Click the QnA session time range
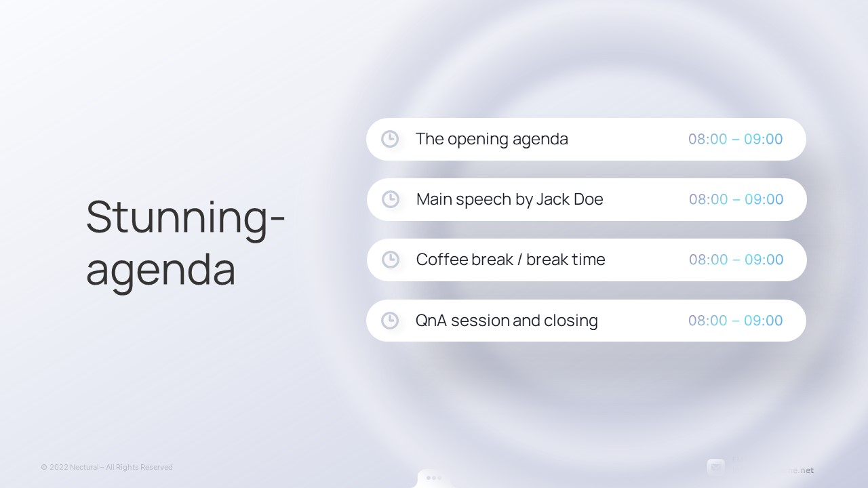This screenshot has width=868, height=488. (736, 321)
